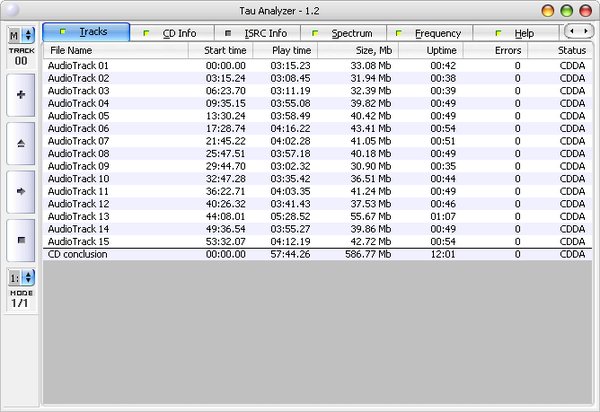This screenshot has width=600, height=412.
Task: Click start time 44:08.01 cell
Action: [x=225, y=217]
